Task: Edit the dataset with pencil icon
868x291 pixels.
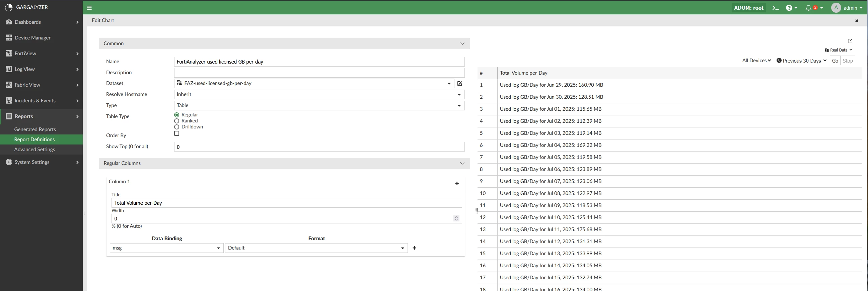Action: (459, 83)
